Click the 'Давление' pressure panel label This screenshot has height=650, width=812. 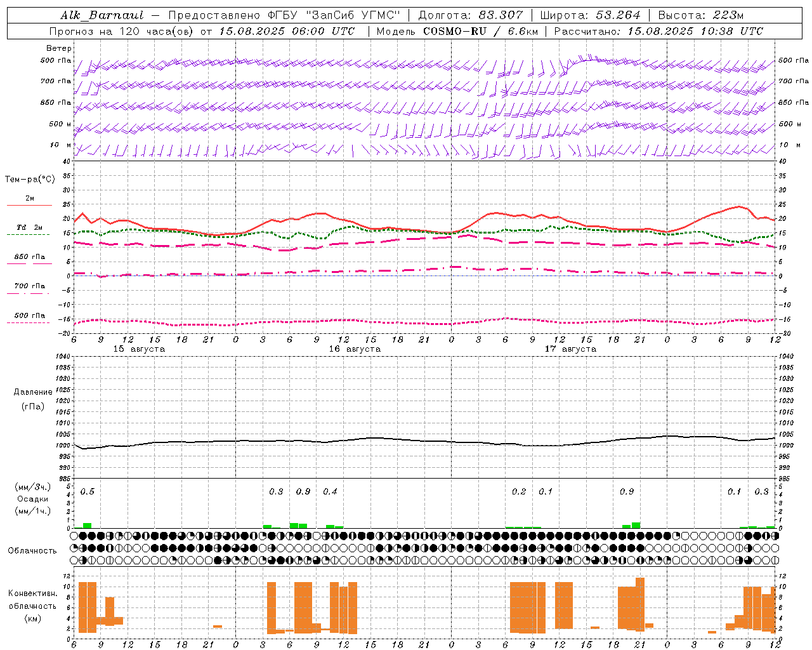(33, 392)
